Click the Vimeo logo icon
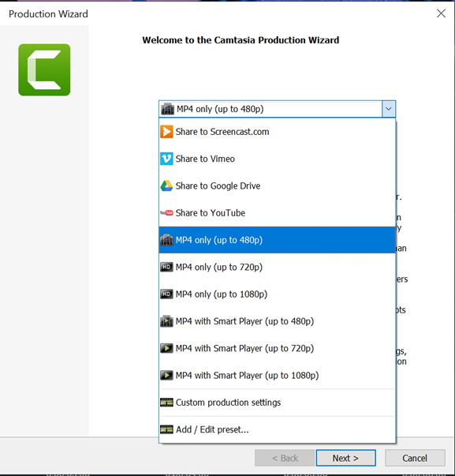 [166, 159]
